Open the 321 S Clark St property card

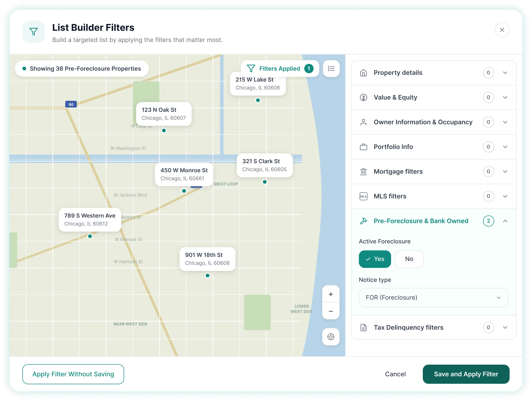coord(264,165)
